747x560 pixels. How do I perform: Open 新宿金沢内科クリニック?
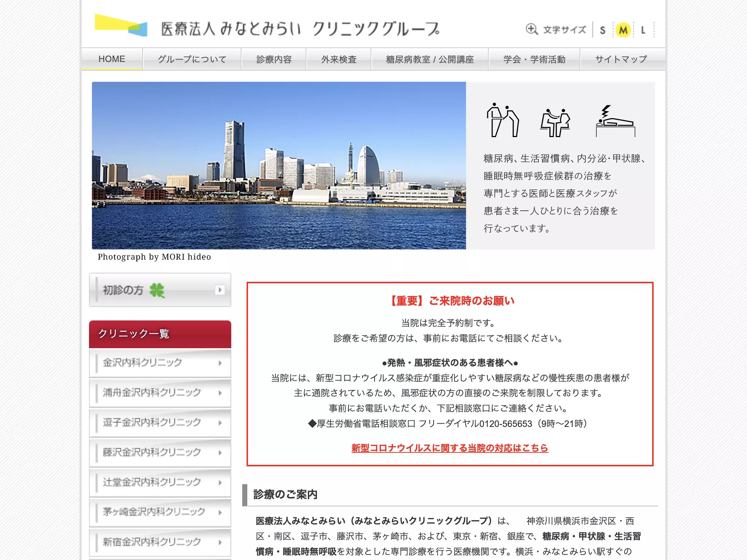pyautogui.click(x=160, y=542)
